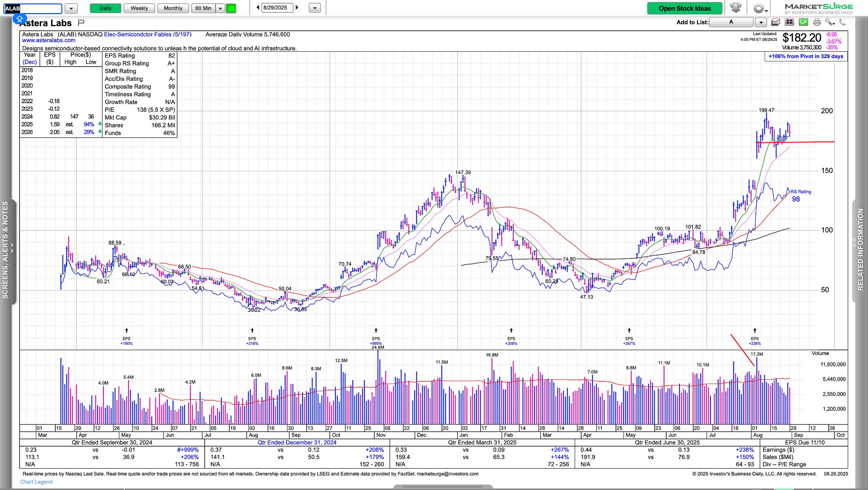Flag Astera Labs with flag icon
The width and height of the screenshot is (868, 490).
pyautogui.click(x=81, y=23)
